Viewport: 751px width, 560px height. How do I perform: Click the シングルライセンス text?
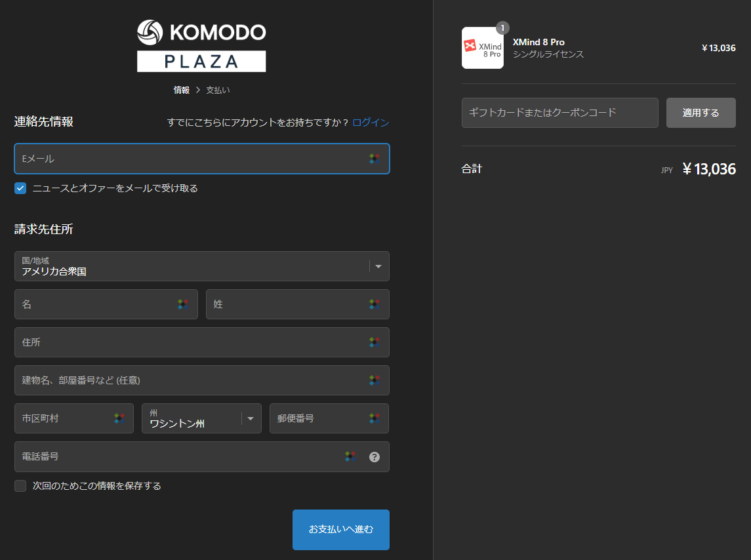[548, 54]
